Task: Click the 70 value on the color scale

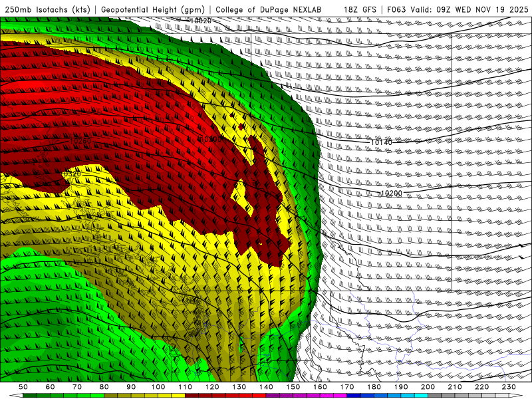Action: (x=77, y=387)
